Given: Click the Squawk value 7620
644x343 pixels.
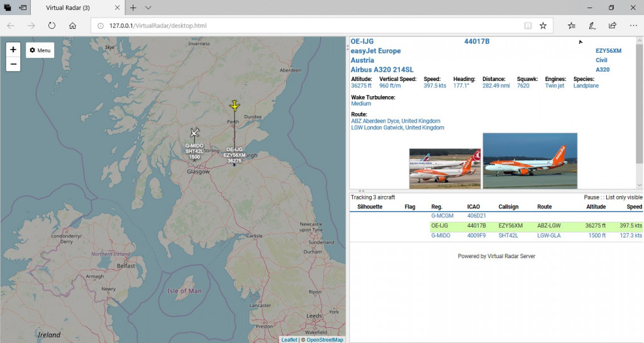Looking at the screenshot, I should [523, 85].
